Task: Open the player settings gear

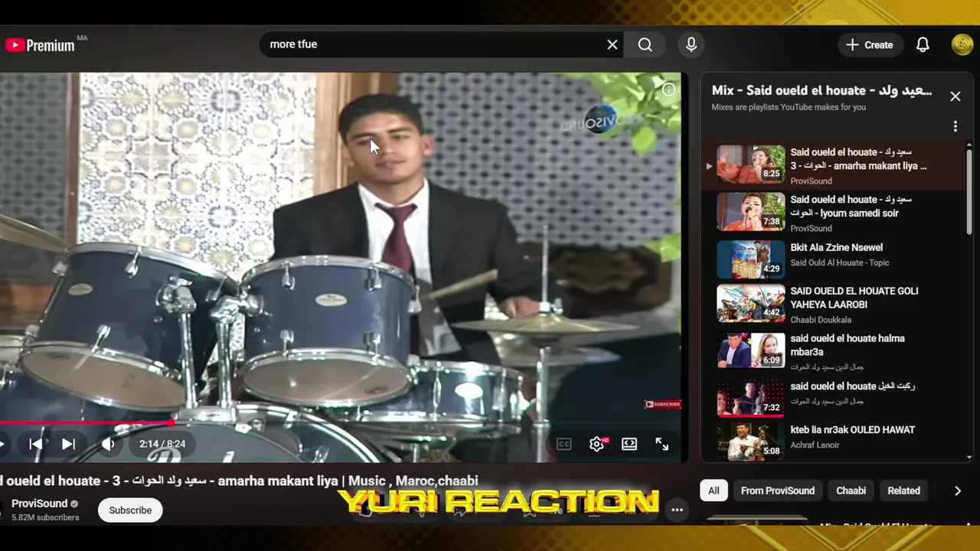Action: pyautogui.click(x=597, y=444)
